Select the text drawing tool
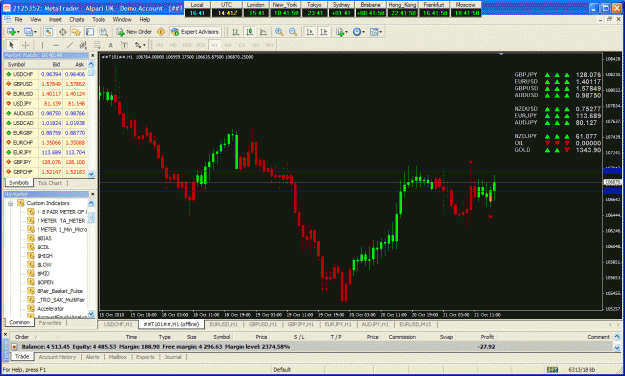This screenshot has height=376, width=625. [111, 45]
